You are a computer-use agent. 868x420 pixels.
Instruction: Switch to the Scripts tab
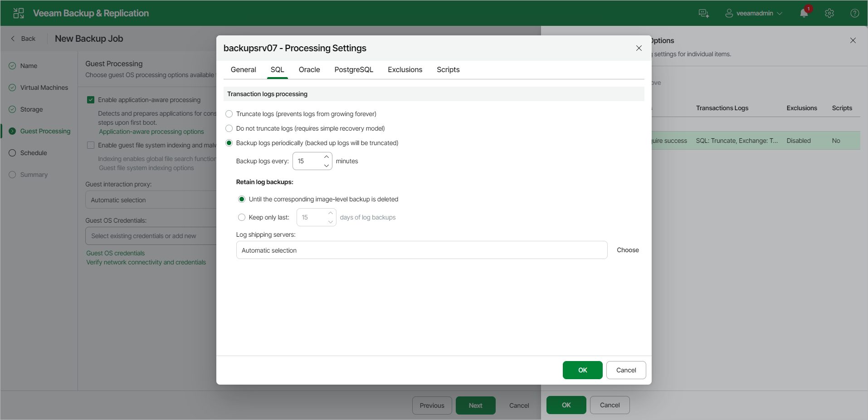(448, 69)
